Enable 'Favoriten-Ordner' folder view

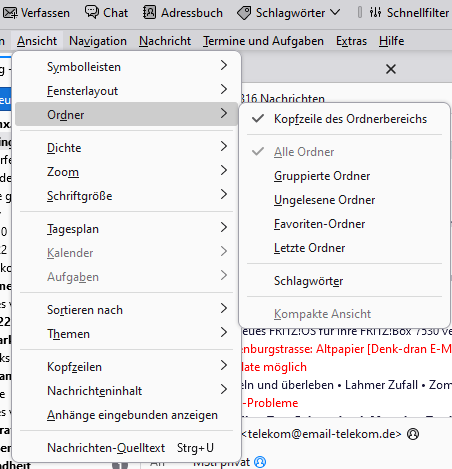pos(345,224)
